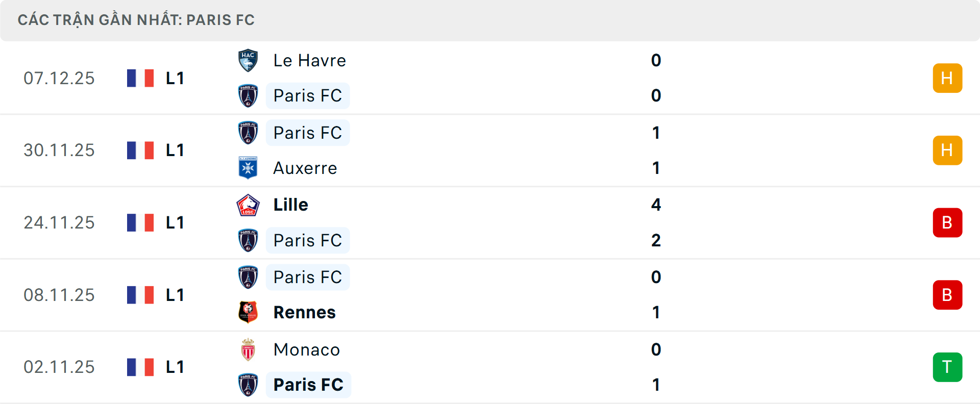Open the Le Havre team link
The width and height of the screenshot is (980, 404).
pos(309,61)
